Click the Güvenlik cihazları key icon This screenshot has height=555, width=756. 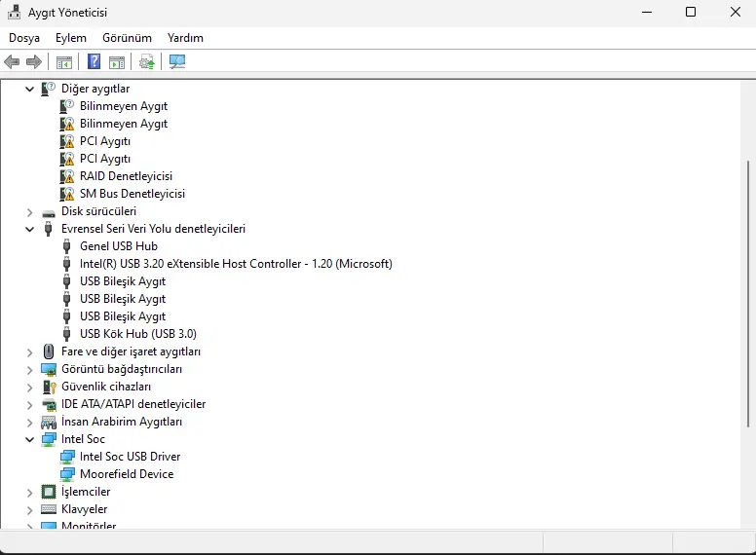[49, 387]
